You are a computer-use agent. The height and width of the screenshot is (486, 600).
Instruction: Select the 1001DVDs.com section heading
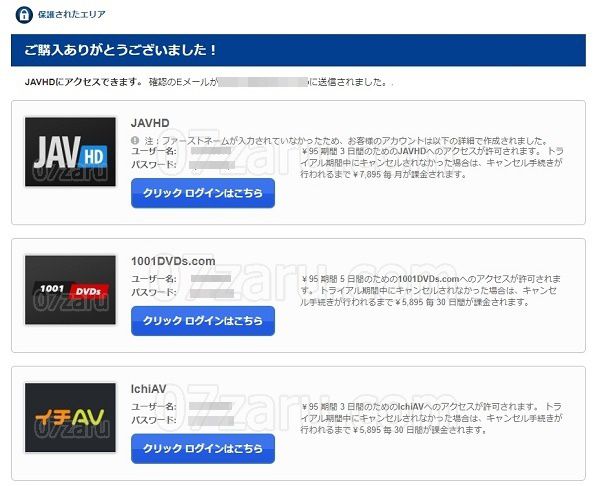[x=173, y=261]
